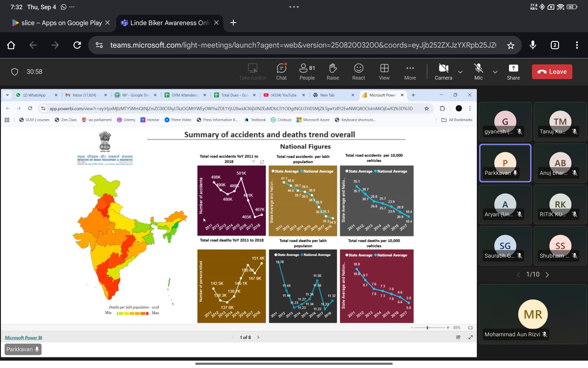Open the React emoji options

358,71
